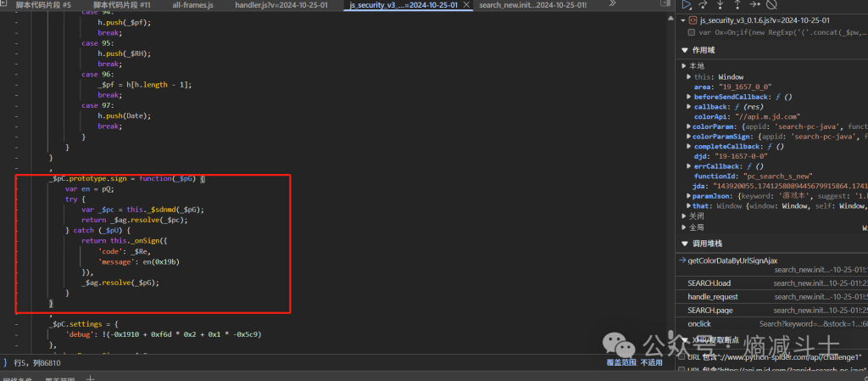Switch to the all-frames.js tab

[x=192, y=5]
